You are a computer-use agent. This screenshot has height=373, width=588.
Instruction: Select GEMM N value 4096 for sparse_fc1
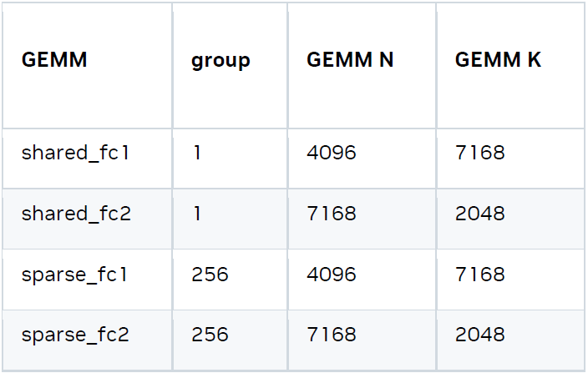click(332, 275)
